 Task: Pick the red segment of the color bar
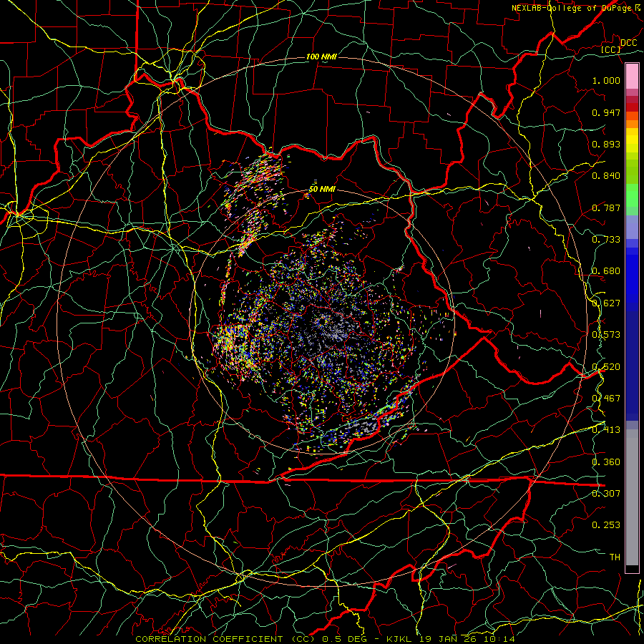(632, 107)
